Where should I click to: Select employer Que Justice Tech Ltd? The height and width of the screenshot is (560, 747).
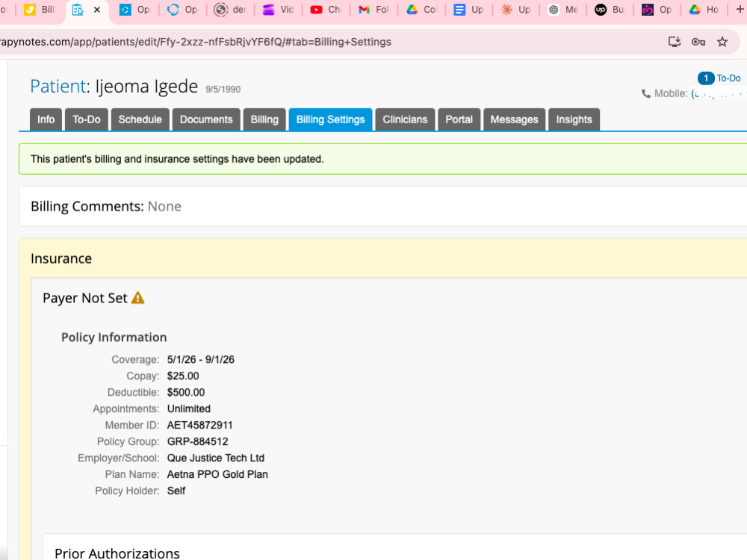[x=215, y=458]
